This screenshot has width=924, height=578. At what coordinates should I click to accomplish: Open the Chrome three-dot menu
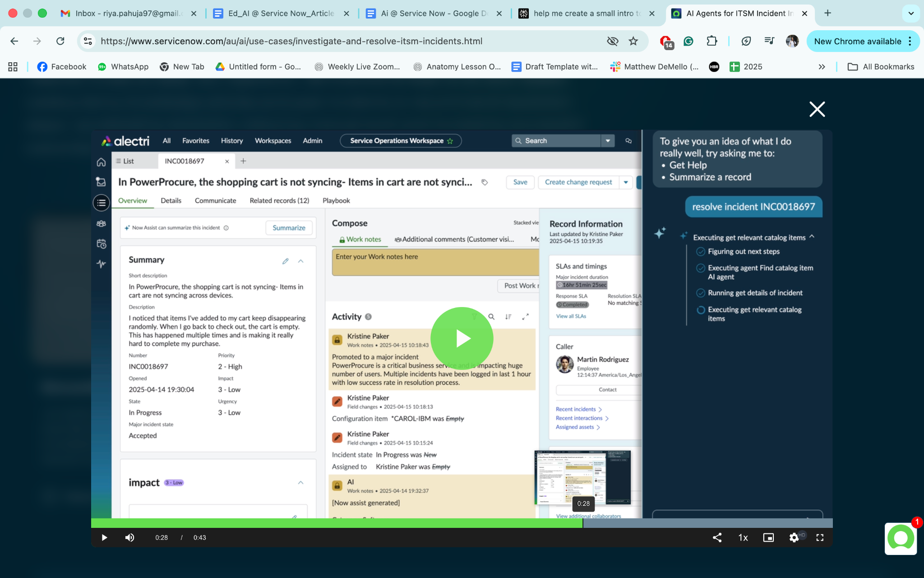point(910,41)
